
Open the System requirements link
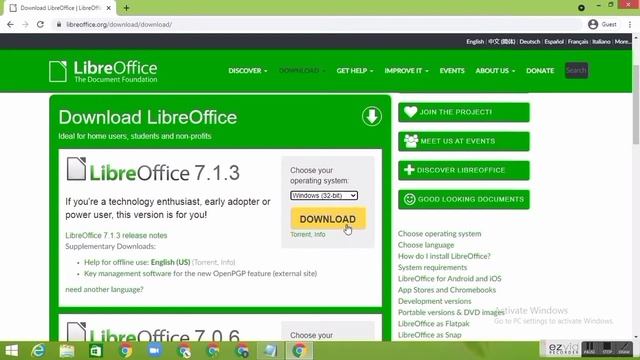(x=433, y=267)
